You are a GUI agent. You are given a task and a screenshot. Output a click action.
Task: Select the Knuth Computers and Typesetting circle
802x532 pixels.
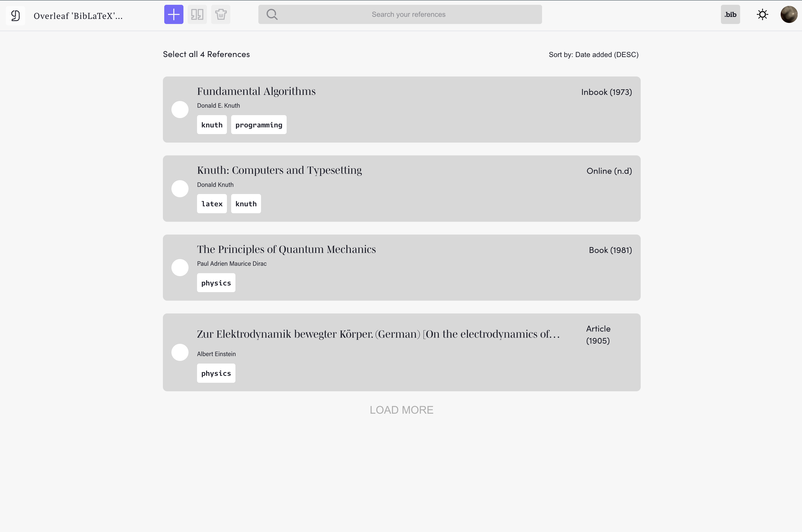point(180,189)
